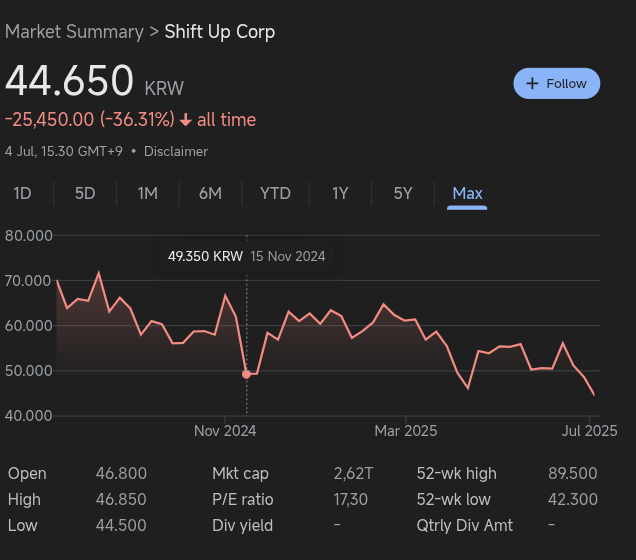The image size is (636, 560).
Task: Click the 80.000 axis label
Action: (28, 236)
